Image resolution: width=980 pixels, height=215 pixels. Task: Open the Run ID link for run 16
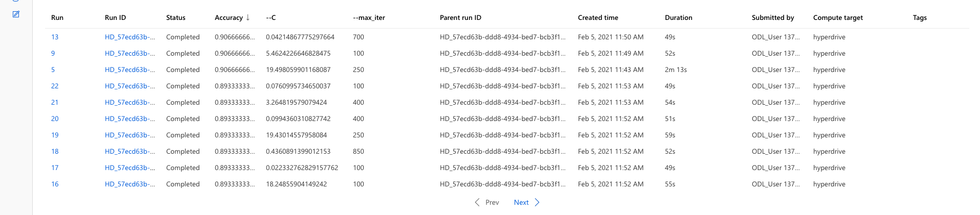pos(129,184)
